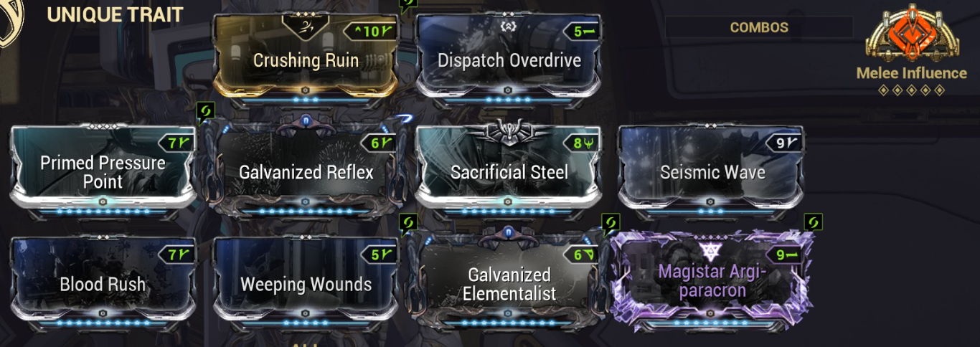Click the Melee Influence rank diamonds
This screenshot has height=347, width=980.
(x=911, y=90)
